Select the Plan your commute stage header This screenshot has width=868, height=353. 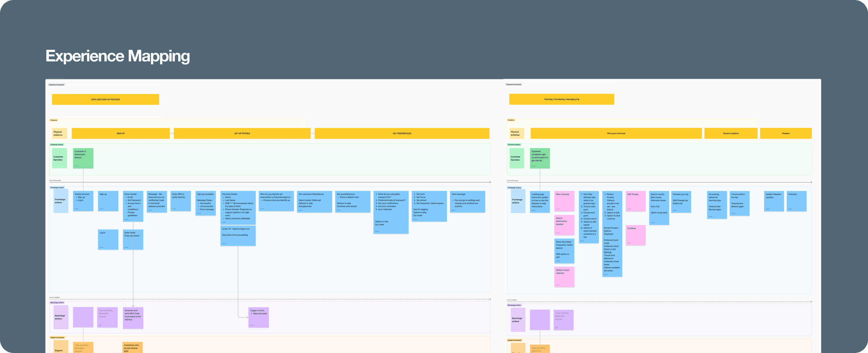[x=616, y=133]
